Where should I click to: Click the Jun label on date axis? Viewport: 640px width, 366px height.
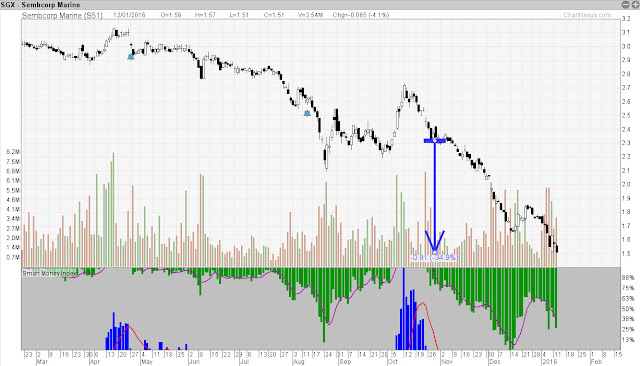point(194,362)
